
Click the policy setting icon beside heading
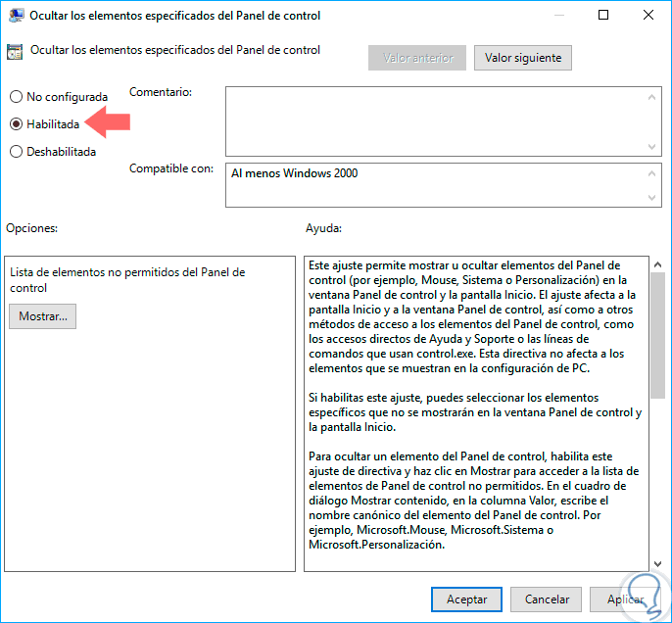(x=15, y=52)
